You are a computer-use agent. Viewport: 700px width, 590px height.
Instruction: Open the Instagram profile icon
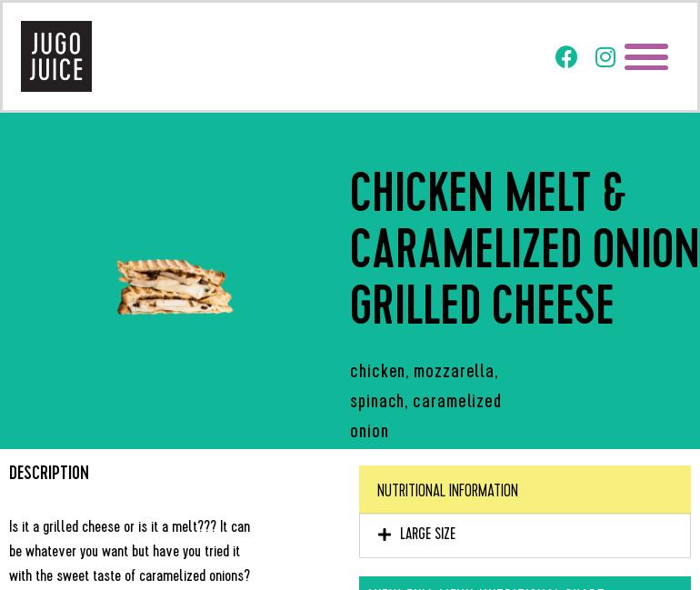(x=605, y=57)
